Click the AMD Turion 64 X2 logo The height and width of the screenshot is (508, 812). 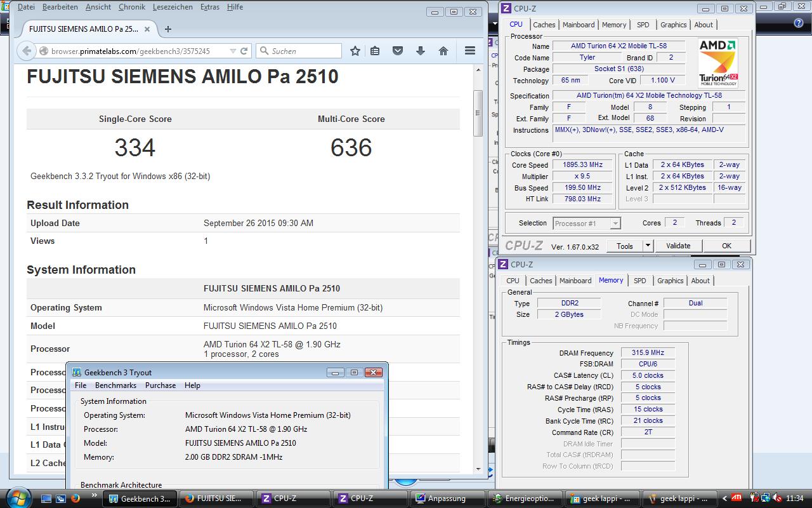719,63
